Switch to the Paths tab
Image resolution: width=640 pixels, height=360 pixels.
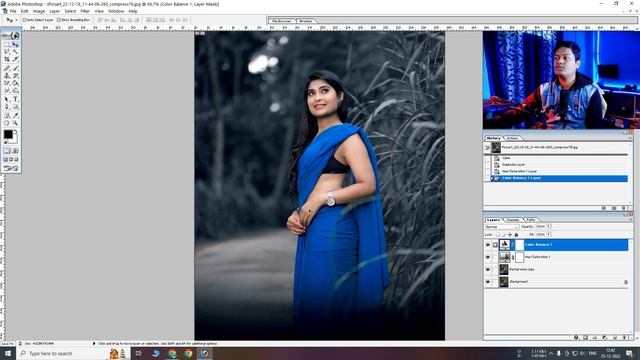click(531, 220)
